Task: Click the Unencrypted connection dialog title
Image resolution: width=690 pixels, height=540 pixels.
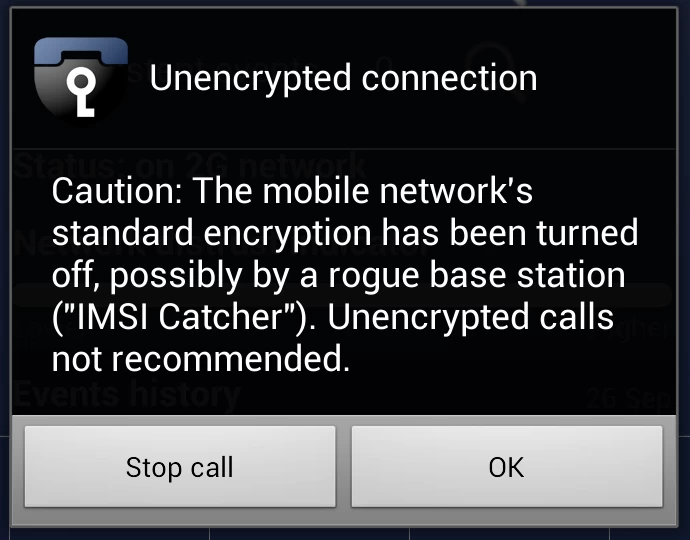Action: 343,78
